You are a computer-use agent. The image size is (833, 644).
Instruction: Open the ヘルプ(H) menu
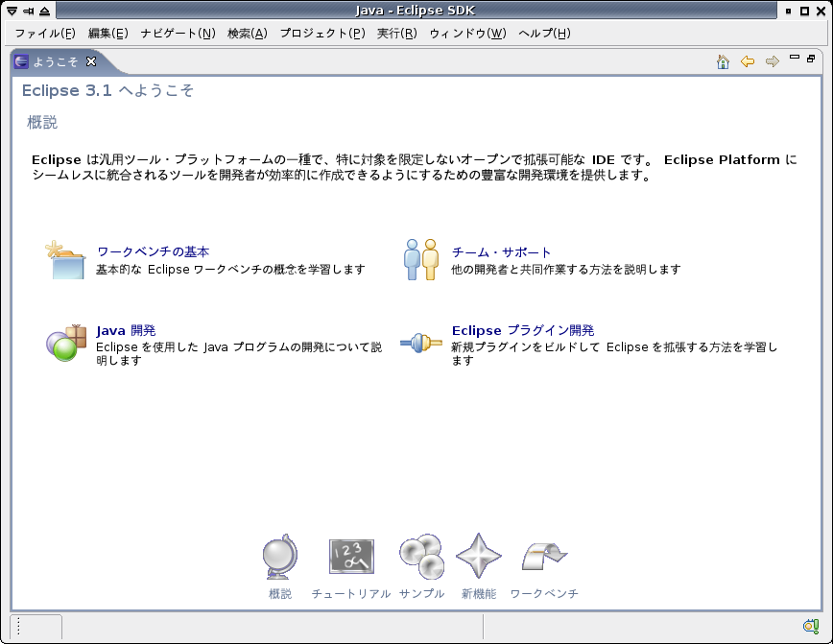coord(544,34)
